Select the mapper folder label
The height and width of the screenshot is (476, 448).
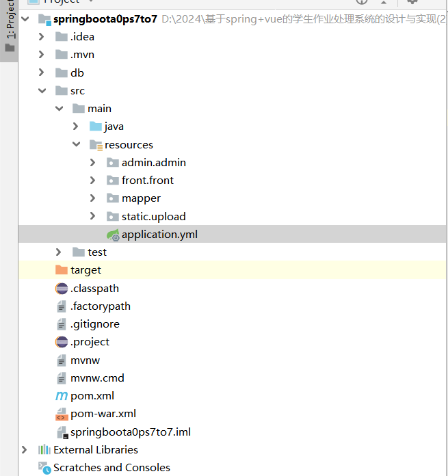(x=141, y=198)
